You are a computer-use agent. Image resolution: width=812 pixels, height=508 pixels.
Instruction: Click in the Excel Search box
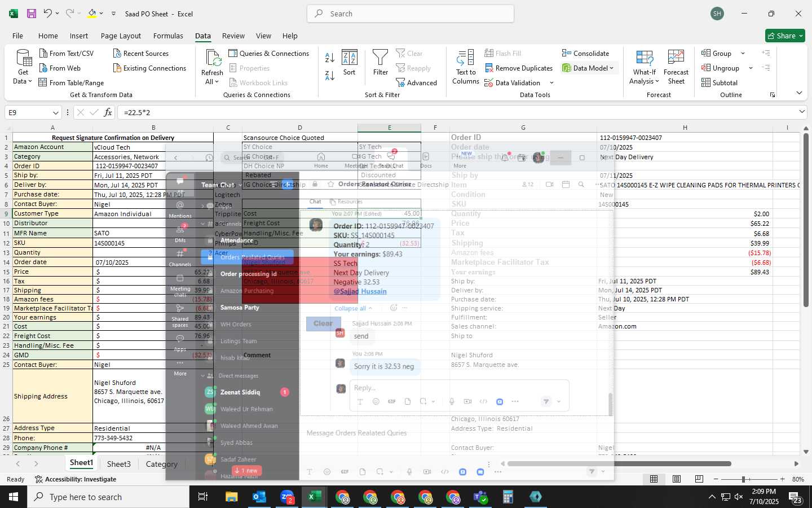point(411,14)
